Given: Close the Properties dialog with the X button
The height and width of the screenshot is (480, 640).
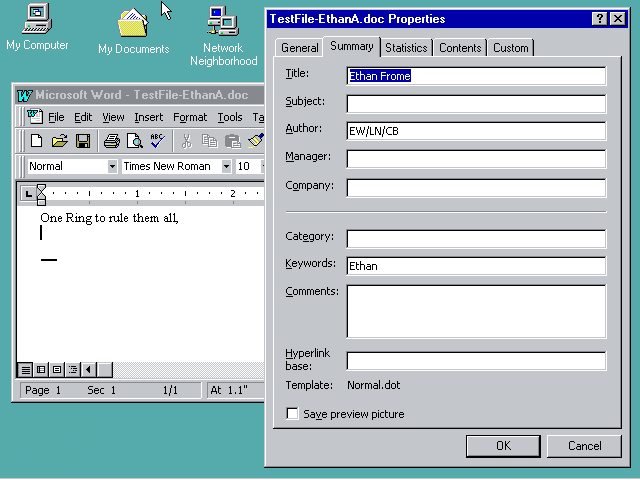Looking at the screenshot, I should [618, 19].
